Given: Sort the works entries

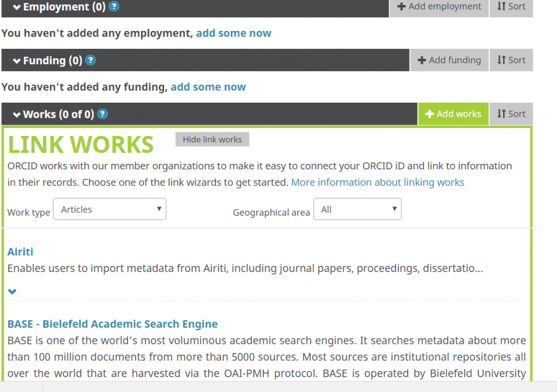Looking at the screenshot, I should tap(511, 114).
